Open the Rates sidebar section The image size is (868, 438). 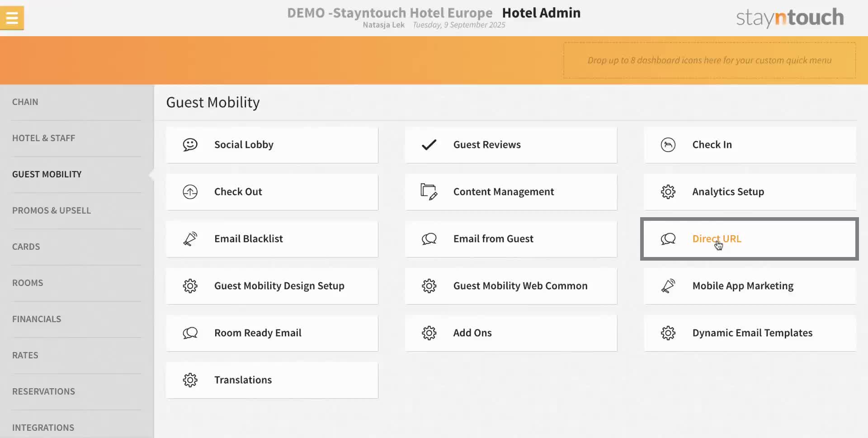(77, 356)
